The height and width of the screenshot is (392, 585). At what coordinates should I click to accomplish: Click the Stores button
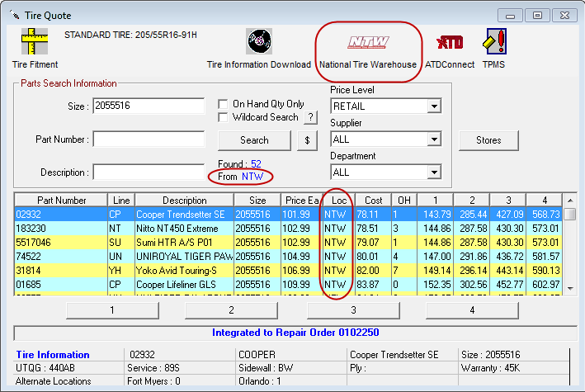[x=488, y=140]
